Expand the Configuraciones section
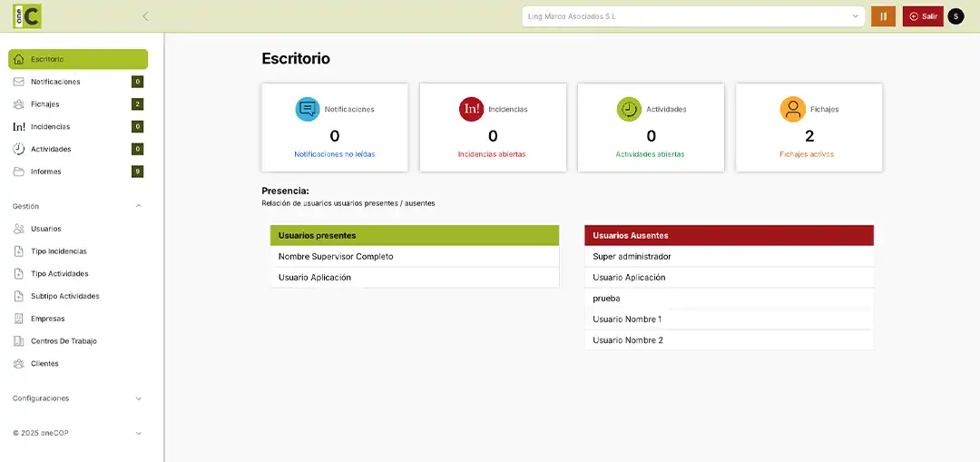The height and width of the screenshot is (462, 980). pyautogui.click(x=138, y=398)
